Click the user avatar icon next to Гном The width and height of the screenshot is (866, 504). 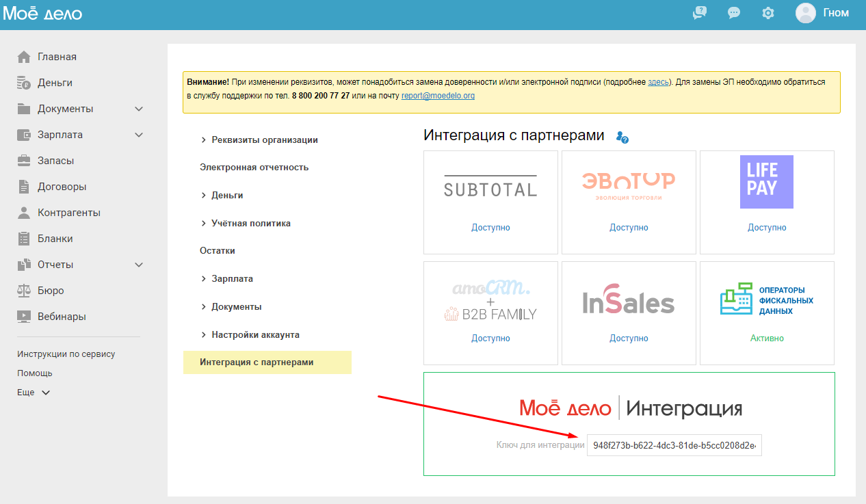[x=806, y=13]
